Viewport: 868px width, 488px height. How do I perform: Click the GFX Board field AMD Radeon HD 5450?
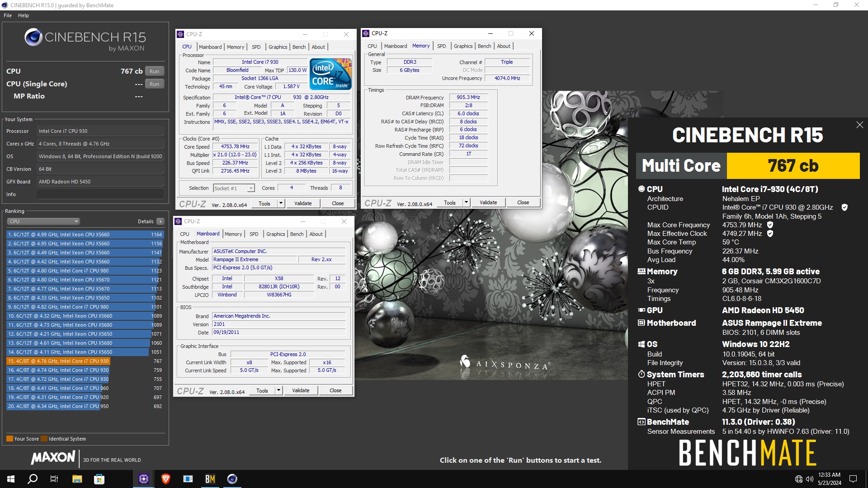click(x=100, y=182)
